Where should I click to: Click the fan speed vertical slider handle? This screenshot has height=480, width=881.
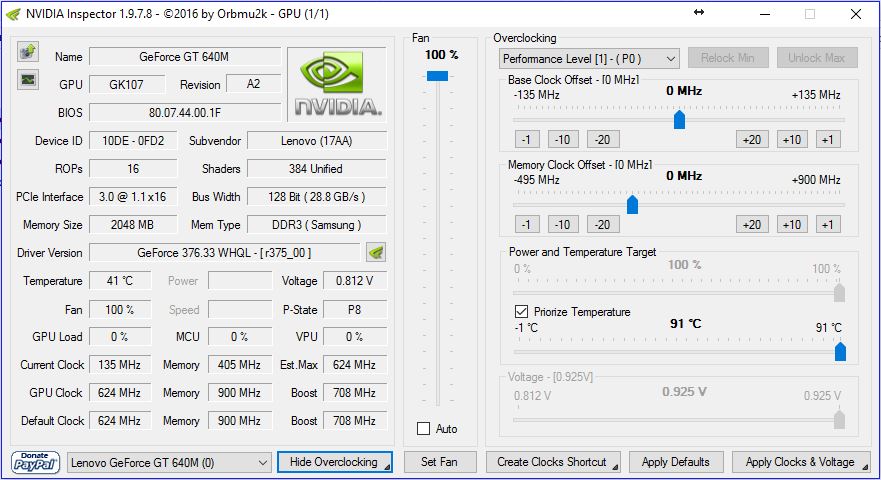(437, 76)
